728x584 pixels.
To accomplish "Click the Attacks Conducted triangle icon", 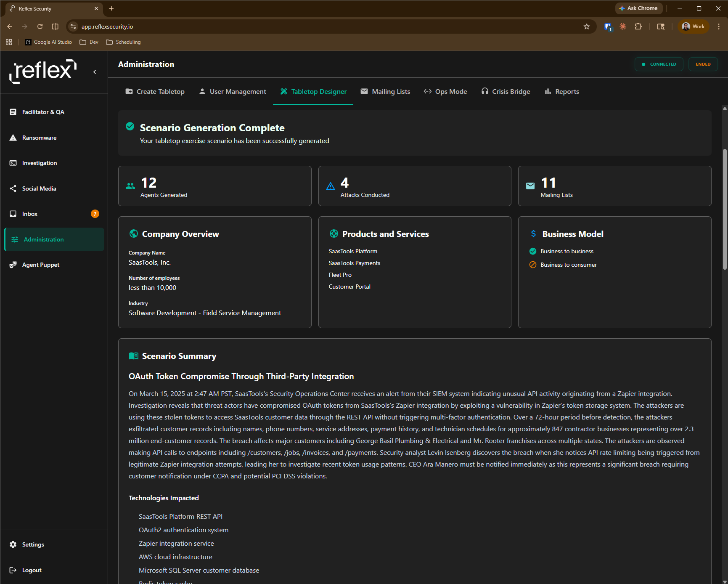I will click(331, 186).
